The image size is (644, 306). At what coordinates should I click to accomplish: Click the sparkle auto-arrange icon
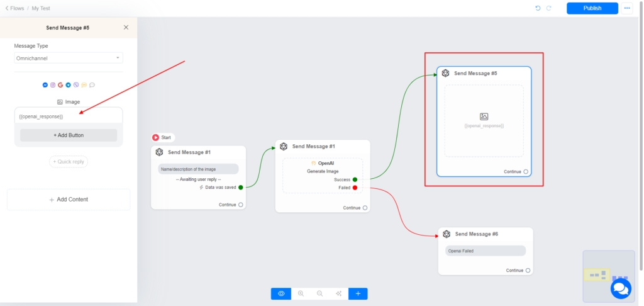[339, 293]
